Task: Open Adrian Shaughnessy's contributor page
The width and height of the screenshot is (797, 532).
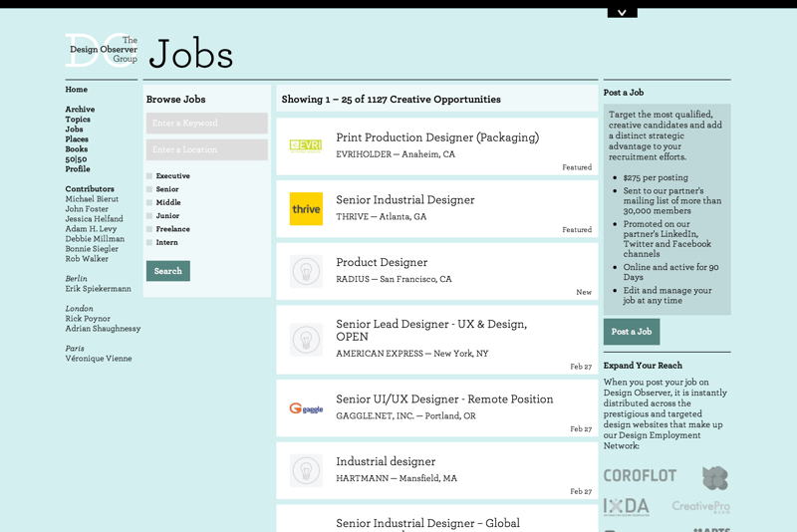Action: [103, 329]
